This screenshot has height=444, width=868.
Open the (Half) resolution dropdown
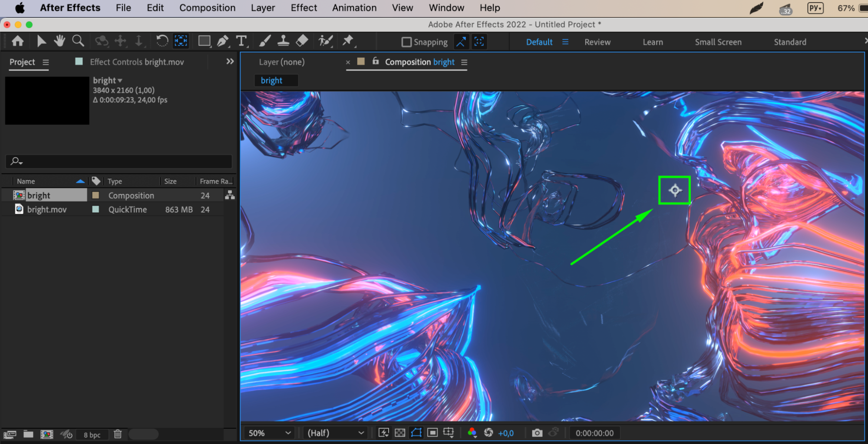pos(335,433)
